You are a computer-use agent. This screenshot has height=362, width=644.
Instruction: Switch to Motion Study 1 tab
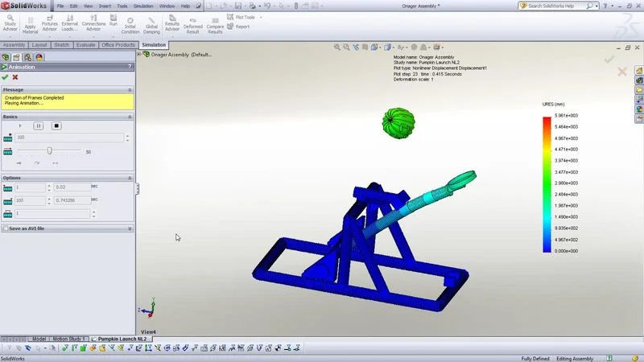70,339
